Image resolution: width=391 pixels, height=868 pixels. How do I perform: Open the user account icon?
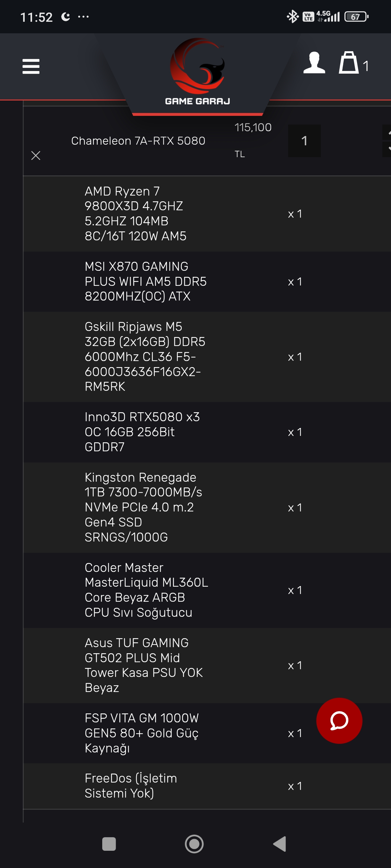tap(314, 63)
